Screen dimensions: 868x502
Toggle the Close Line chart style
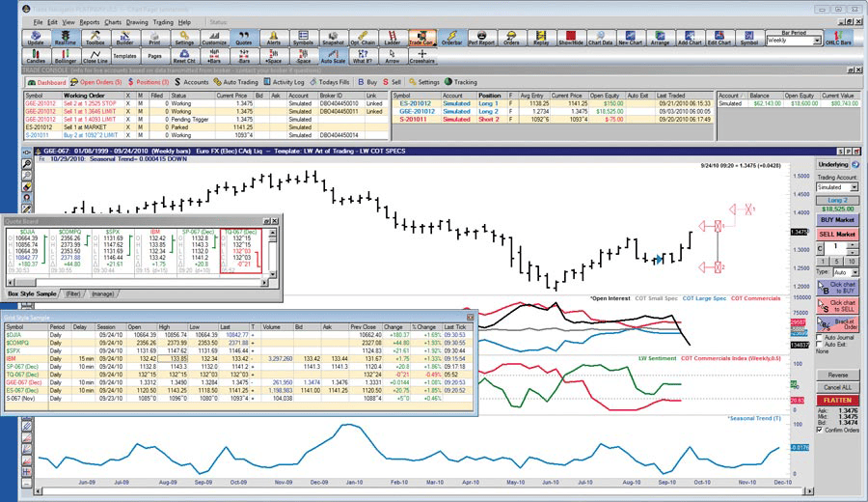[95, 56]
